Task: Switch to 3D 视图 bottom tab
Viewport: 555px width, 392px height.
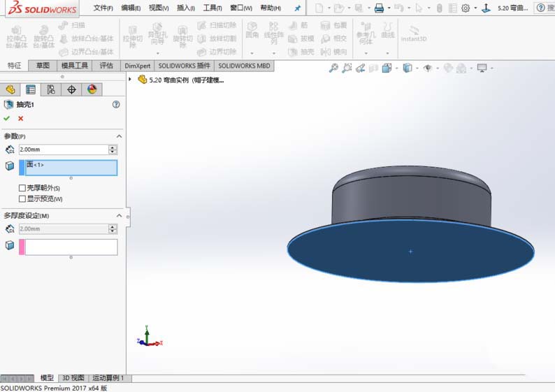Action: [x=73, y=378]
